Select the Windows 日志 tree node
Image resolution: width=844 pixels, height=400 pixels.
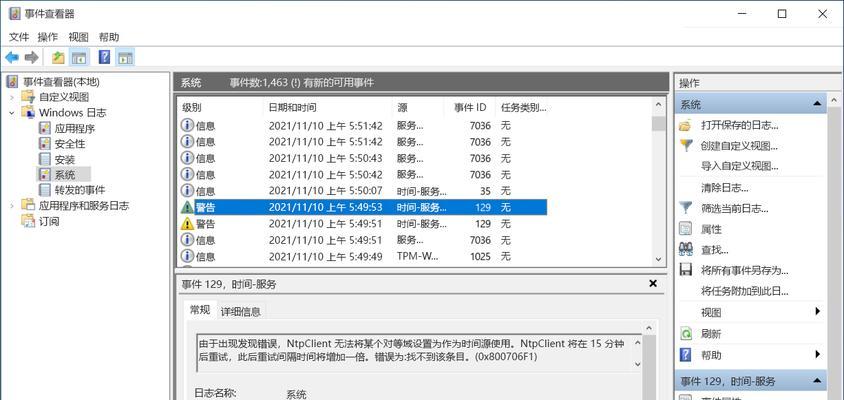pyautogui.click(x=72, y=113)
